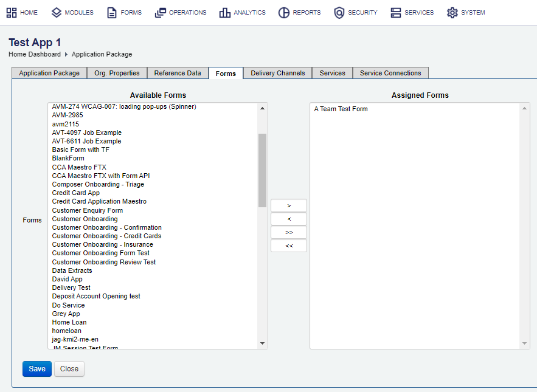This screenshot has width=537, height=392.
Task: Switch to the Org. Properties tab
Action: click(117, 73)
